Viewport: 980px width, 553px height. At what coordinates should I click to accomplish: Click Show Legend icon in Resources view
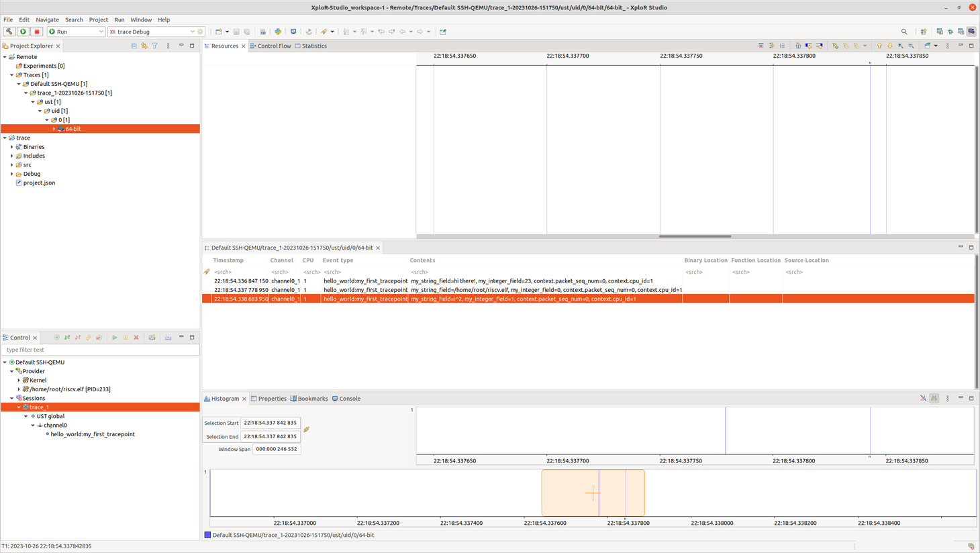(x=782, y=46)
